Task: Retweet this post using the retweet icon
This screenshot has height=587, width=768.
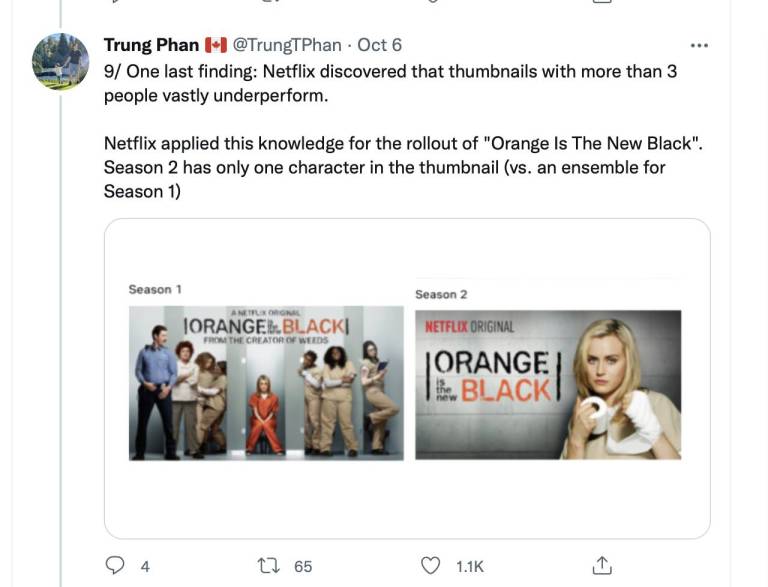Action: click(x=269, y=565)
